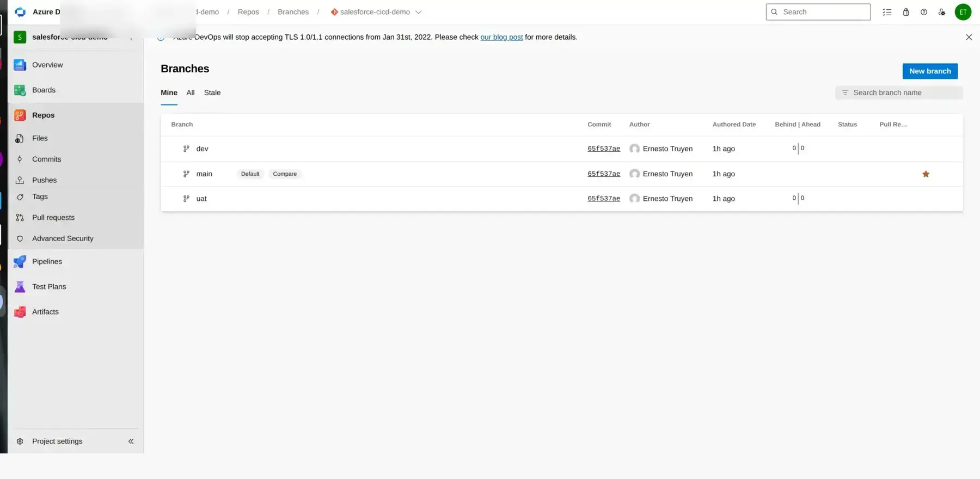Switch to the Mine tab
The width and height of the screenshot is (980, 479).
(x=169, y=93)
